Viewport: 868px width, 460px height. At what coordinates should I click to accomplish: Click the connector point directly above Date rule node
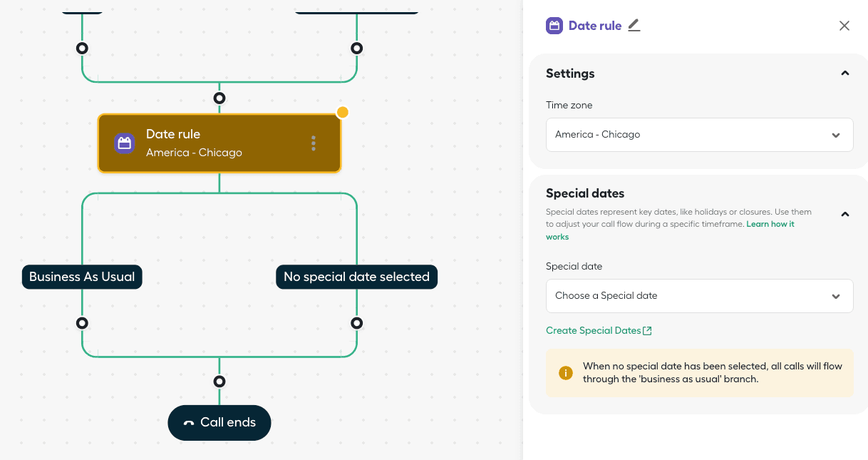219,98
